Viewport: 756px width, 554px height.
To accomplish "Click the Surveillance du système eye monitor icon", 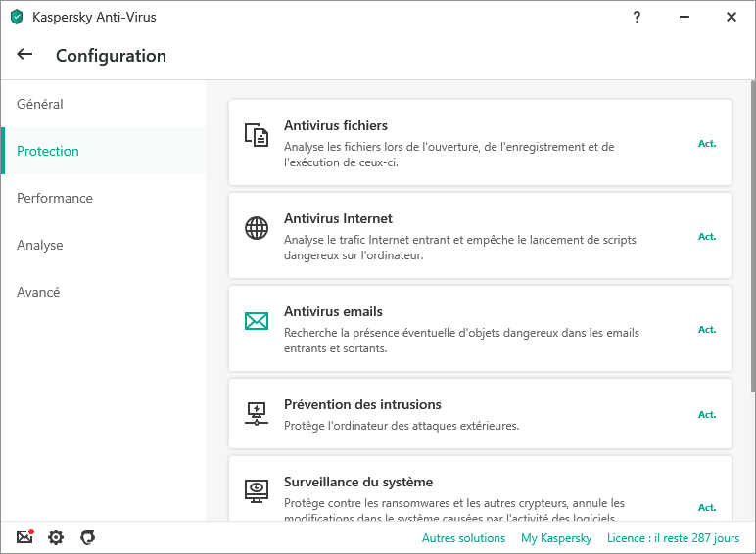I will click(257, 491).
